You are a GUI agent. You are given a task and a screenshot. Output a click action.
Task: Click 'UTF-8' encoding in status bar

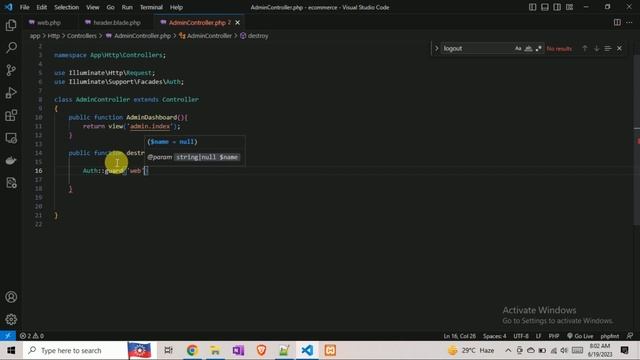pyautogui.click(x=521, y=336)
